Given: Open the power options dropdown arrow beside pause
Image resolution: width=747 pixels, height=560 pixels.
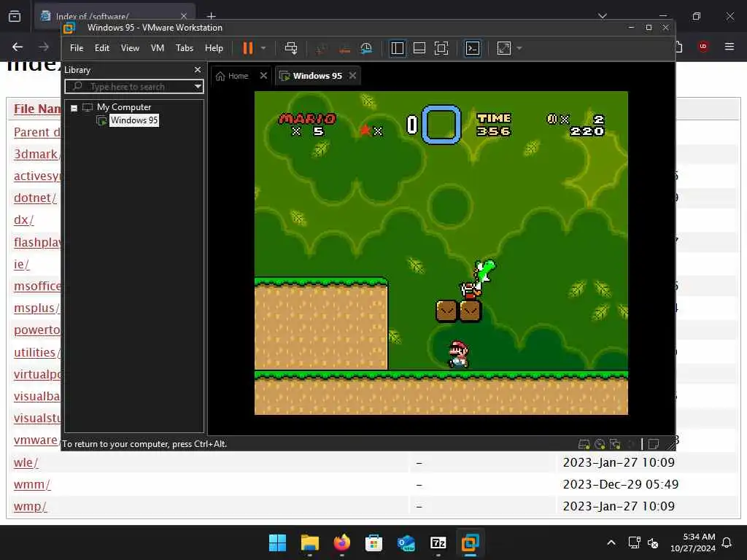Looking at the screenshot, I should pyautogui.click(x=263, y=48).
